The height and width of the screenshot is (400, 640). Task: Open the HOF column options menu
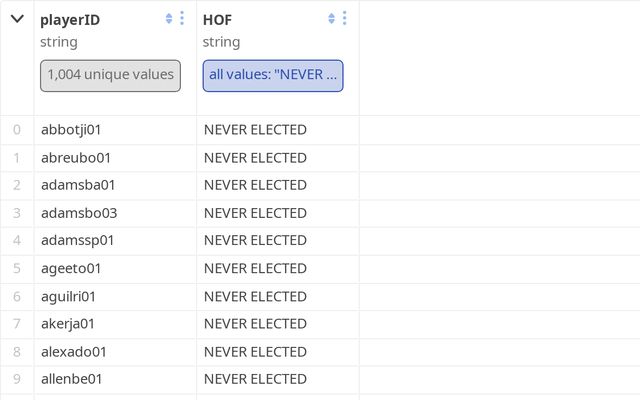tap(345, 18)
